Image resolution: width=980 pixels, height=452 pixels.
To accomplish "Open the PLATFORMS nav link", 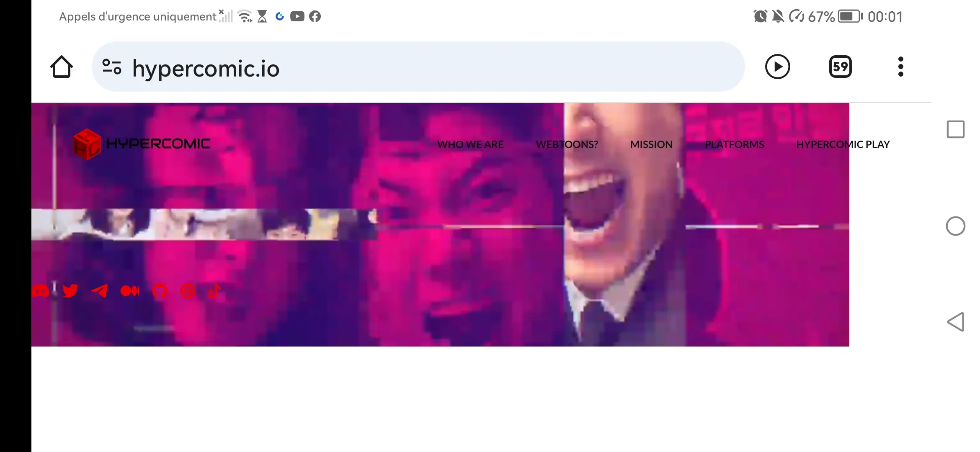I will pyautogui.click(x=734, y=144).
